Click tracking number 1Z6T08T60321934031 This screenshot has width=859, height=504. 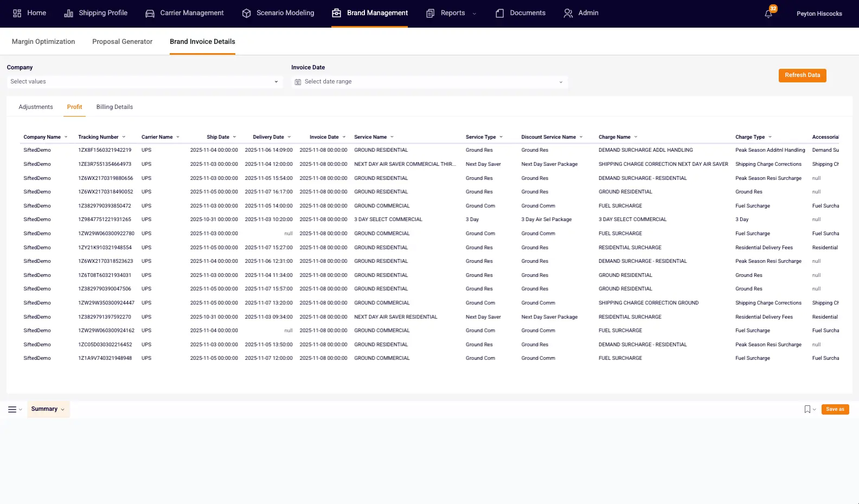[105, 275]
